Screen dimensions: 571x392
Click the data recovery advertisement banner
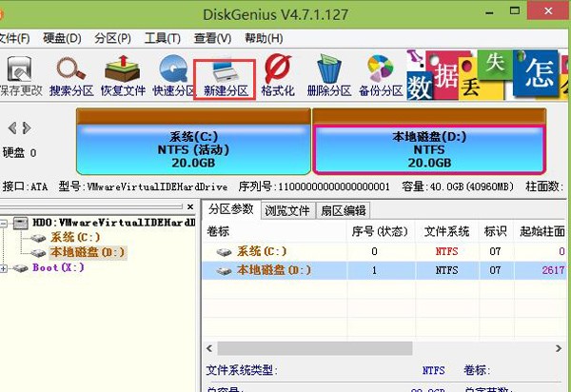click(487, 75)
